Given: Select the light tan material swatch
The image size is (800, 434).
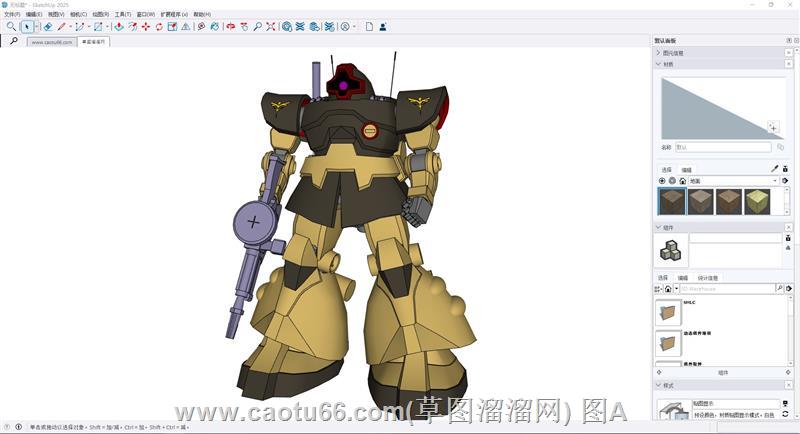Looking at the screenshot, I should click(x=701, y=201).
